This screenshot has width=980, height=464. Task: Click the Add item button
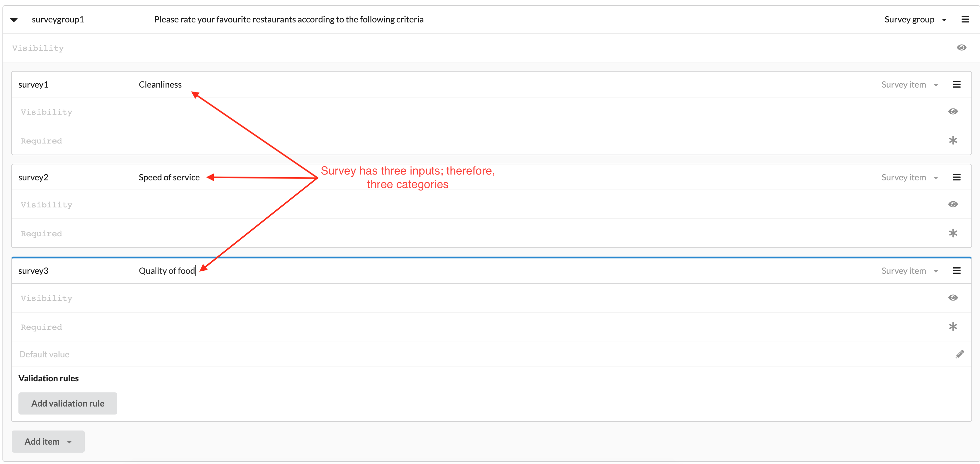click(48, 442)
